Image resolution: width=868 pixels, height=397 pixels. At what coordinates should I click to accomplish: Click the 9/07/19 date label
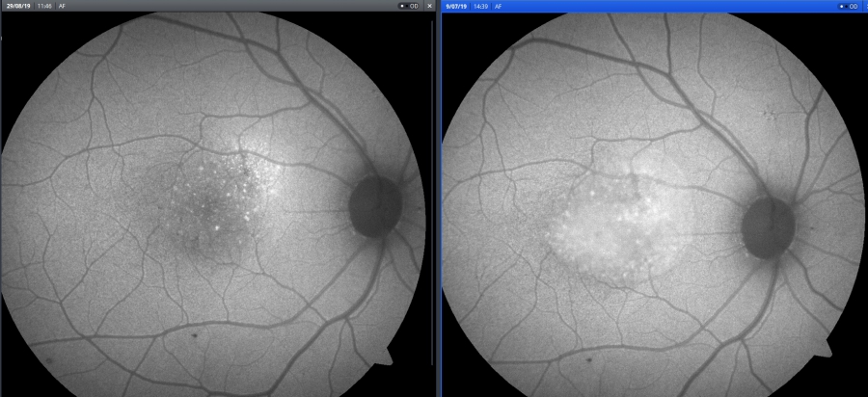pos(456,6)
